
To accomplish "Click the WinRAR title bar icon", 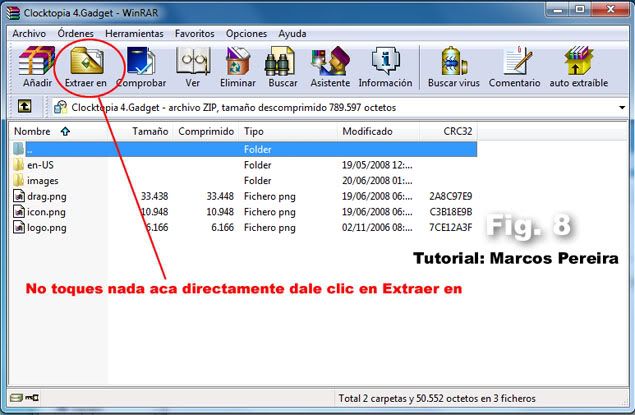I will click(x=13, y=13).
